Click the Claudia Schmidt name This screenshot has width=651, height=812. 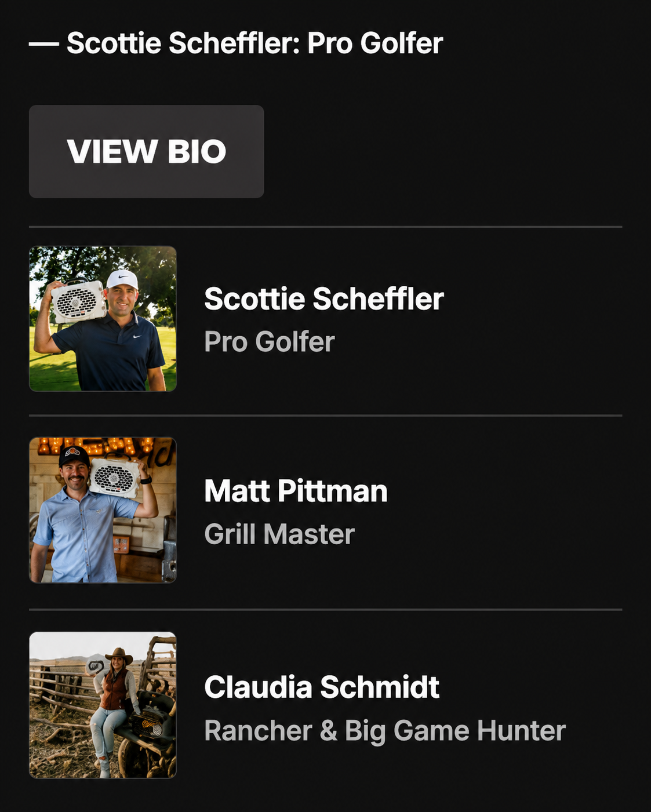(x=322, y=687)
